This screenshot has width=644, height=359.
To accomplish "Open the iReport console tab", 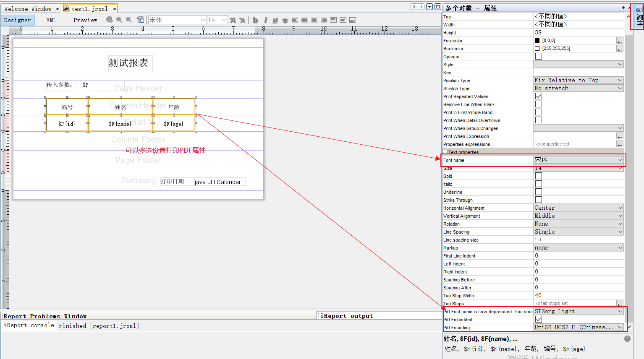I will (29, 325).
